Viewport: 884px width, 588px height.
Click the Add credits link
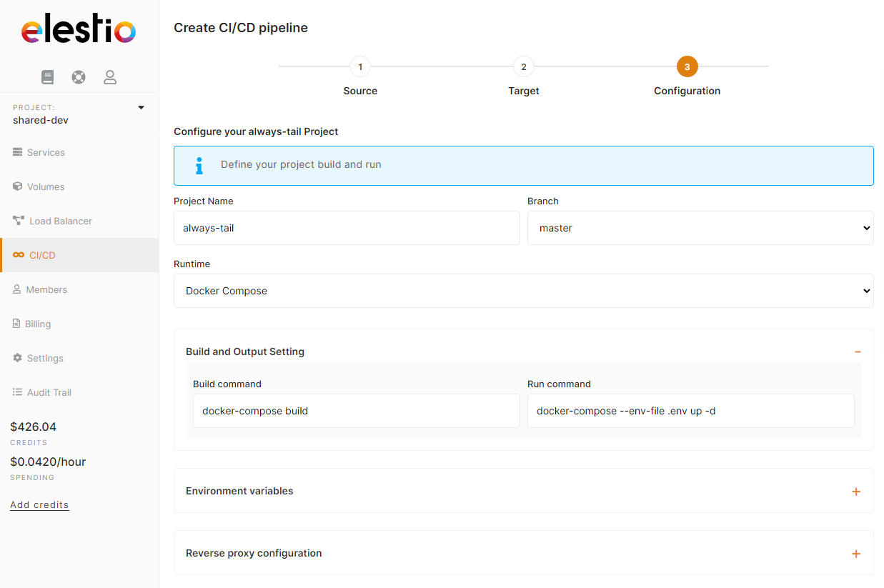coord(39,504)
